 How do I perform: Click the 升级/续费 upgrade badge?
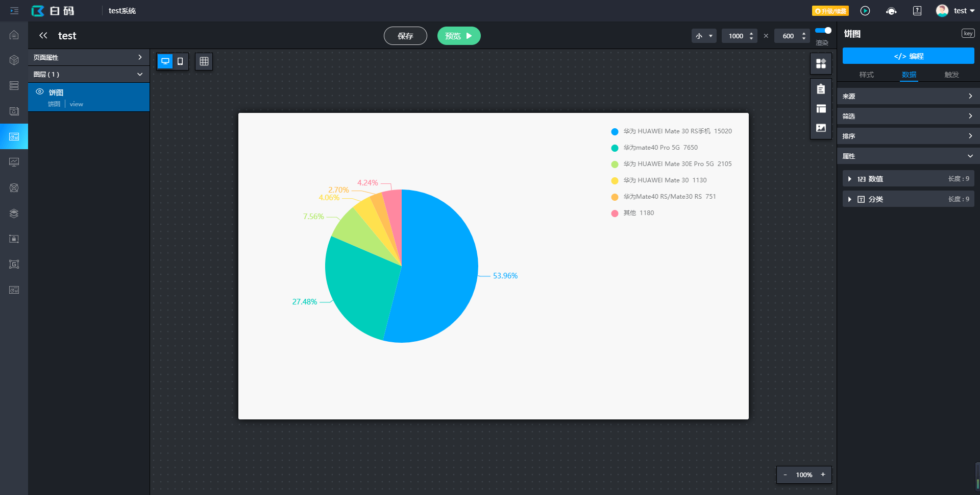coord(830,11)
